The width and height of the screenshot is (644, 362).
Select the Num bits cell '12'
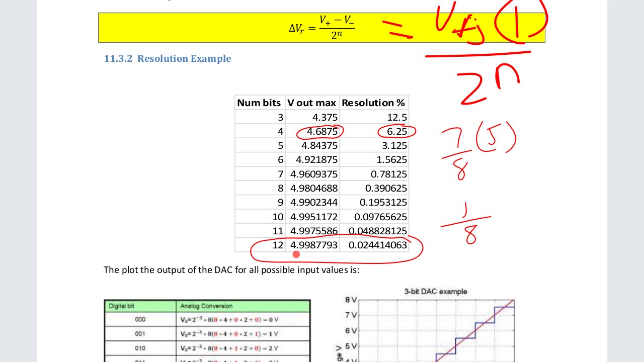(x=278, y=245)
